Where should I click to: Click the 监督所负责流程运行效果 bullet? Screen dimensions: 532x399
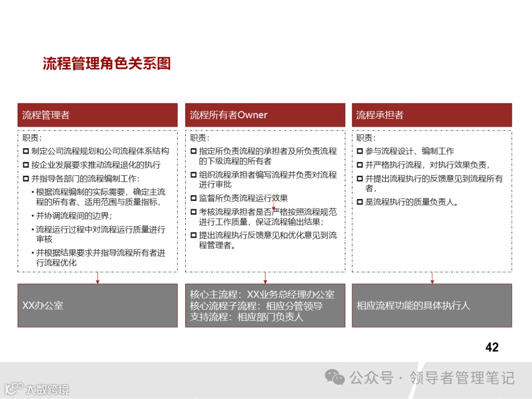(239, 198)
